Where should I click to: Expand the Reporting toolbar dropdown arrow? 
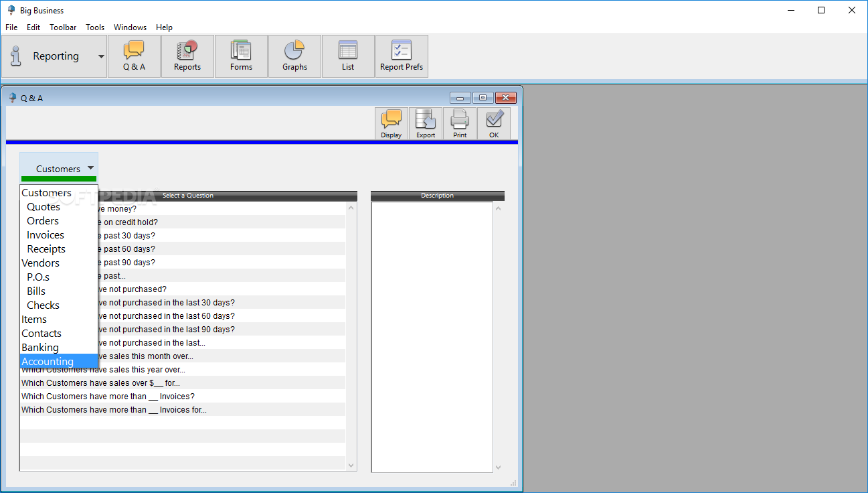coord(101,56)
